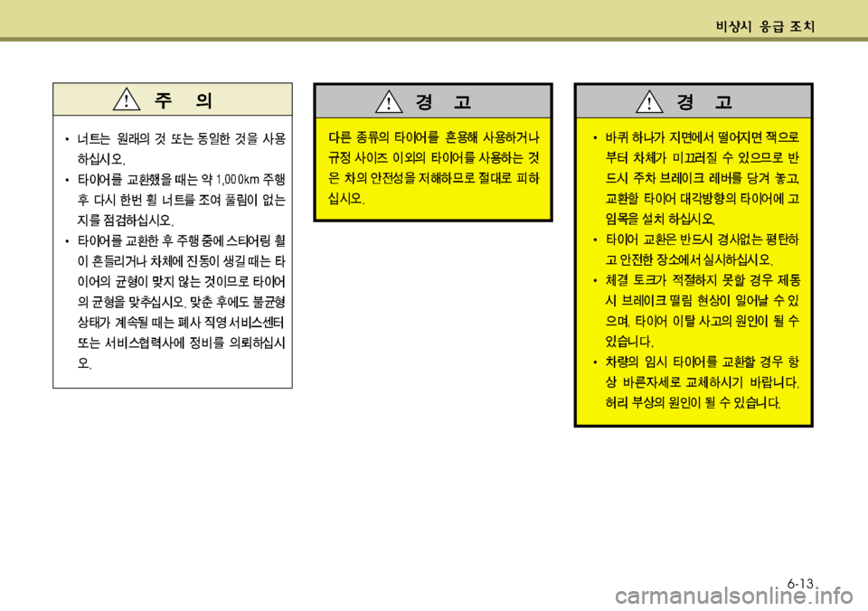The height and width of the screenshot is (611, 868).
Task: Click the line 고 안전한 장소에서 실시하십시오
Action: point(689,259)
